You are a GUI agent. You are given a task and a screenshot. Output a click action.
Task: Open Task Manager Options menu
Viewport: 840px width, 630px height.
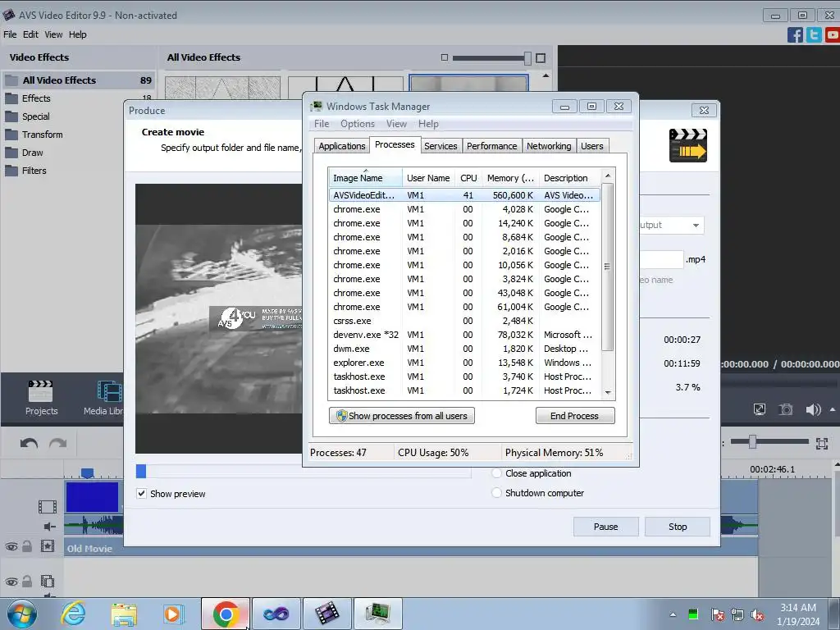tap(358, 124)
